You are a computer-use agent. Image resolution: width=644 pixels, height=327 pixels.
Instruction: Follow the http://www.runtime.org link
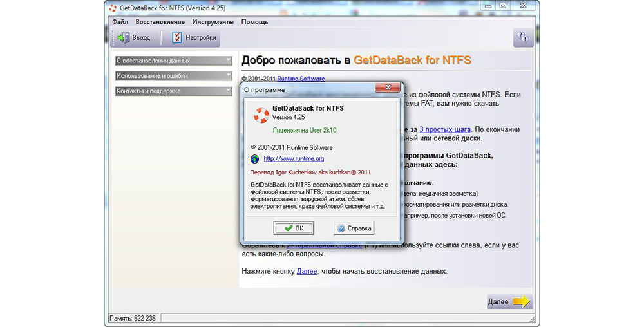coord(294,158)
